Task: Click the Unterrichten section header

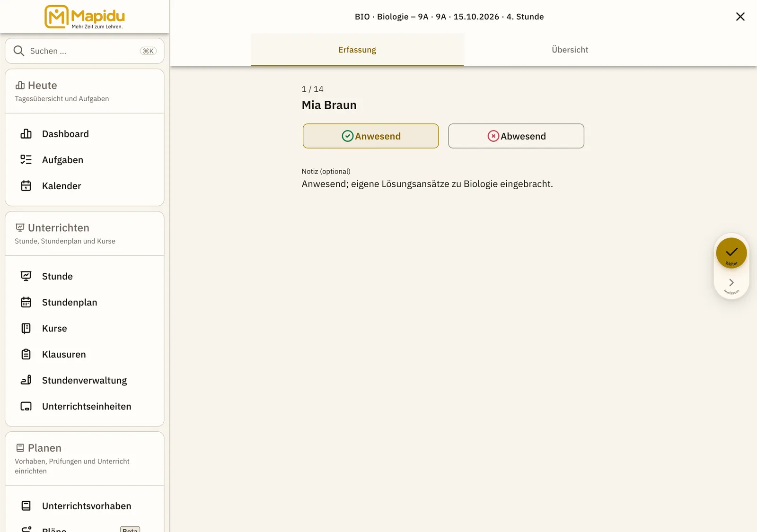Action: tap(85, 234)
